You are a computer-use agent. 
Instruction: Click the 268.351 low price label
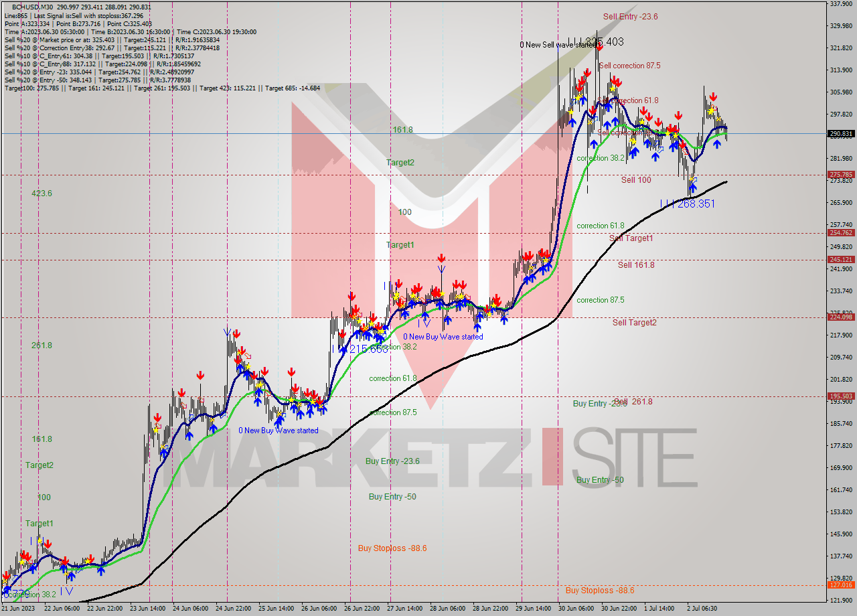[696, 204]
